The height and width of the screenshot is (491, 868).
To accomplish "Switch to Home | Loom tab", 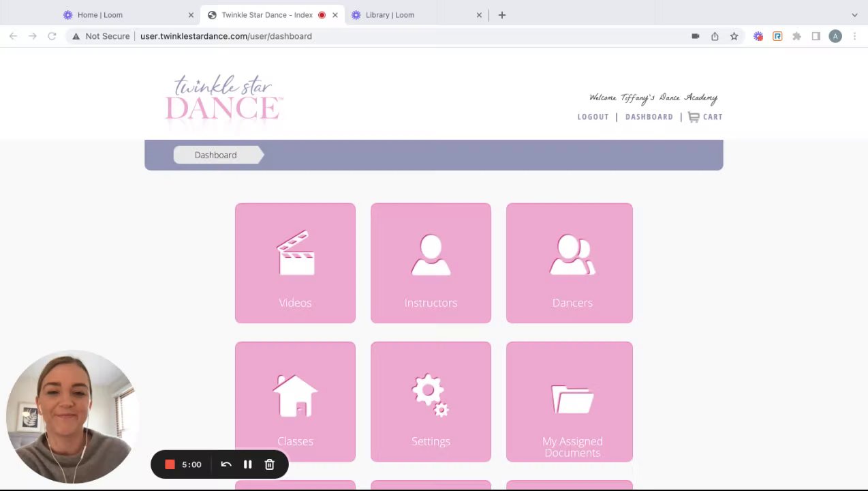I will pos(100,15).
